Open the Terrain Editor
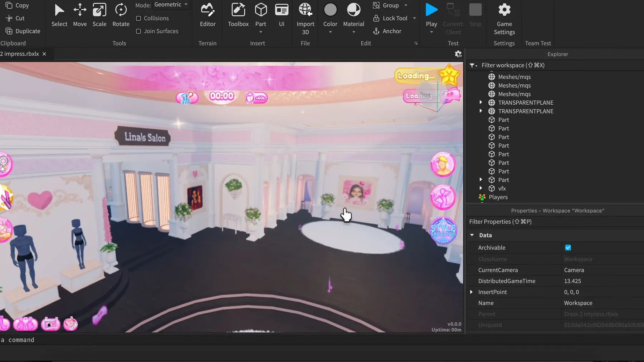 tap(208, 15)
